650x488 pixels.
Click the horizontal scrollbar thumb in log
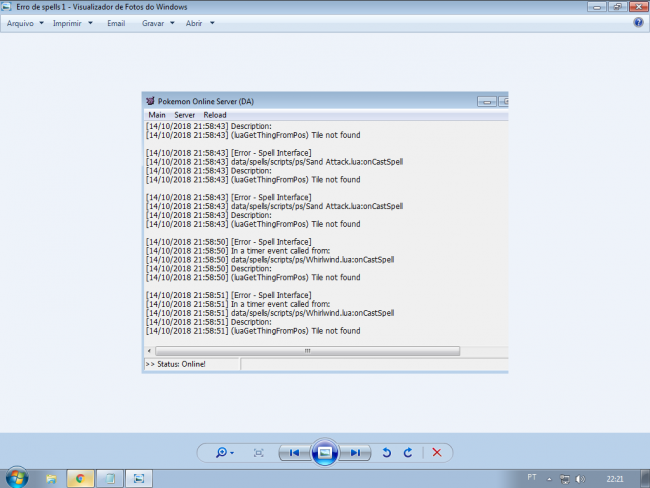308,351
